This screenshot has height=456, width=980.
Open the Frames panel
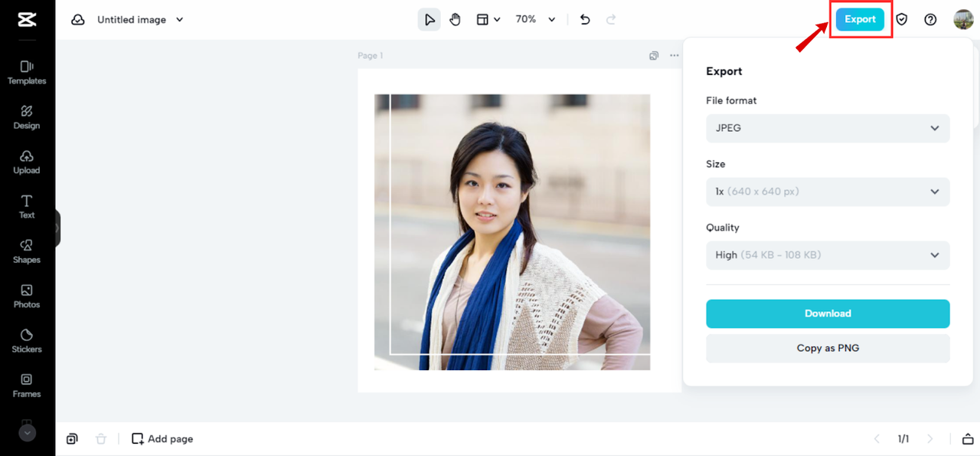point(27,385)
